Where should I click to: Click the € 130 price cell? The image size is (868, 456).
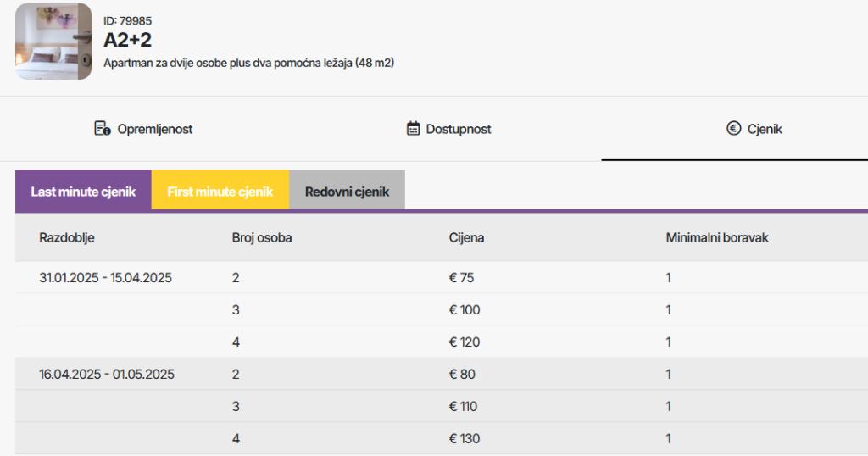point(465,438)
